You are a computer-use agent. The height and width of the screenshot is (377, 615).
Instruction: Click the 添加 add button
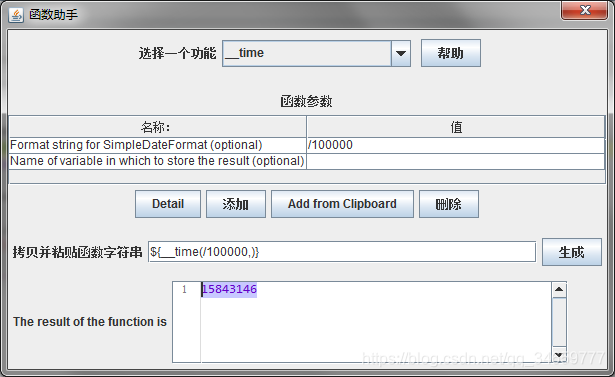pos(236,204)
